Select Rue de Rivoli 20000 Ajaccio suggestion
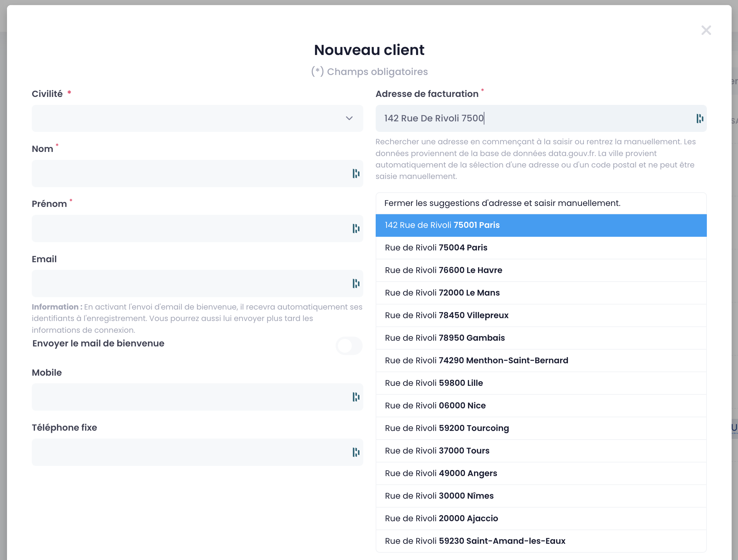The width and height of the screenshot is (738, 560). (541, 518)
